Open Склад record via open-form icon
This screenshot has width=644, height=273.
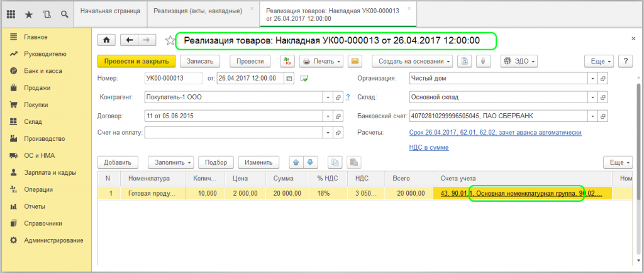pyautogui.click(x=603, y=97)
